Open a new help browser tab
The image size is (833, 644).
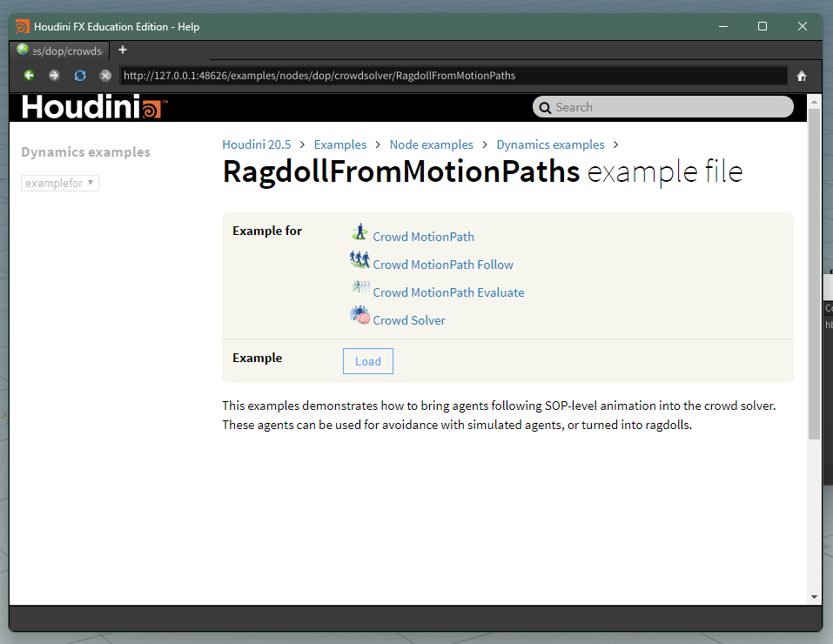pos(123,50)
